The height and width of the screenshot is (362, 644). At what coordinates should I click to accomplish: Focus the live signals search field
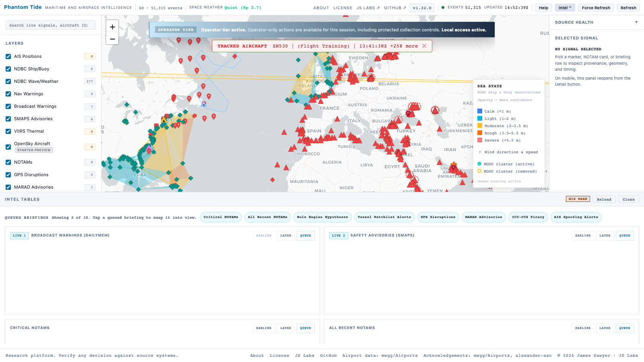50,25
